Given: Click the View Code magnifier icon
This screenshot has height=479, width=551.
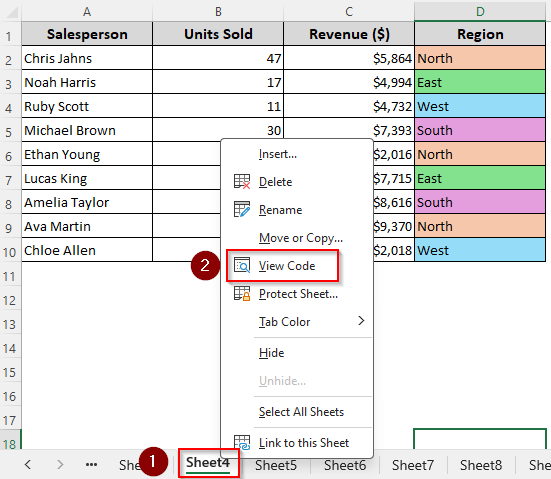Looking at the screenshot, I should pos(242,266).
